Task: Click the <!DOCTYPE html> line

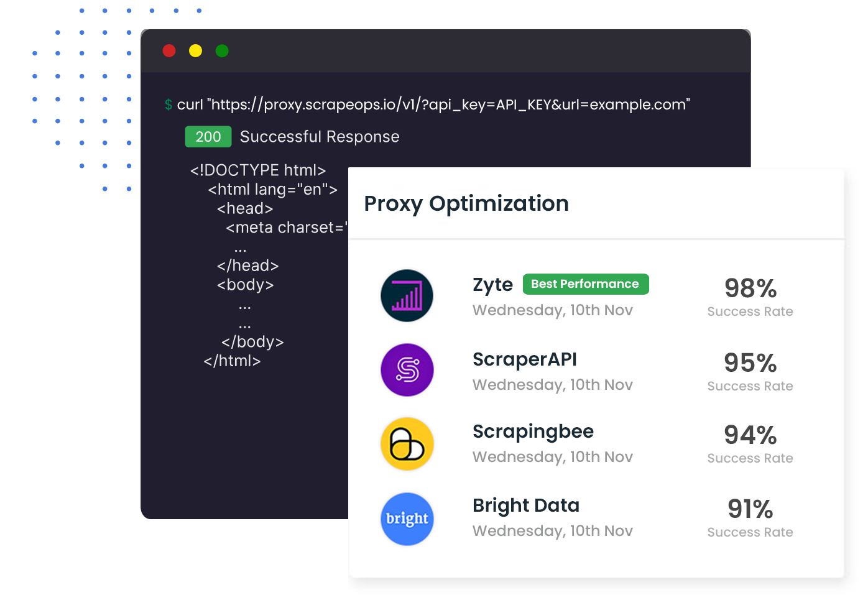Action: (x=258, y=170)
